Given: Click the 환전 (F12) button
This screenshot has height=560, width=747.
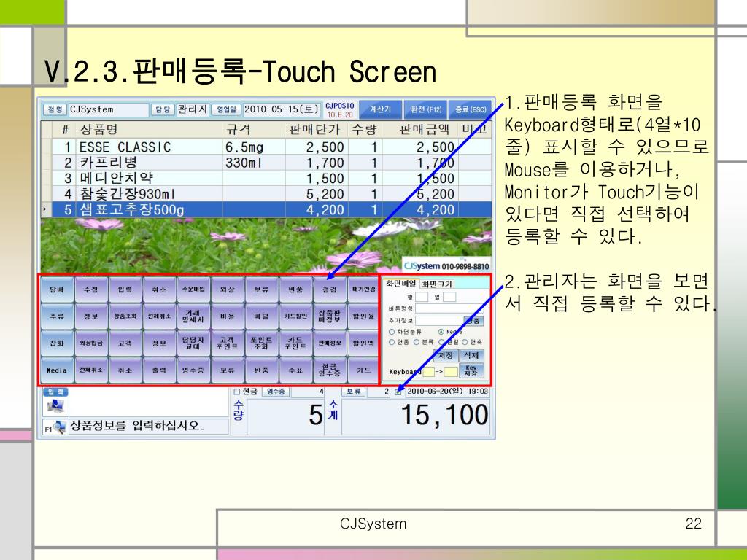Looking at the screenshot, I should 426,109.
